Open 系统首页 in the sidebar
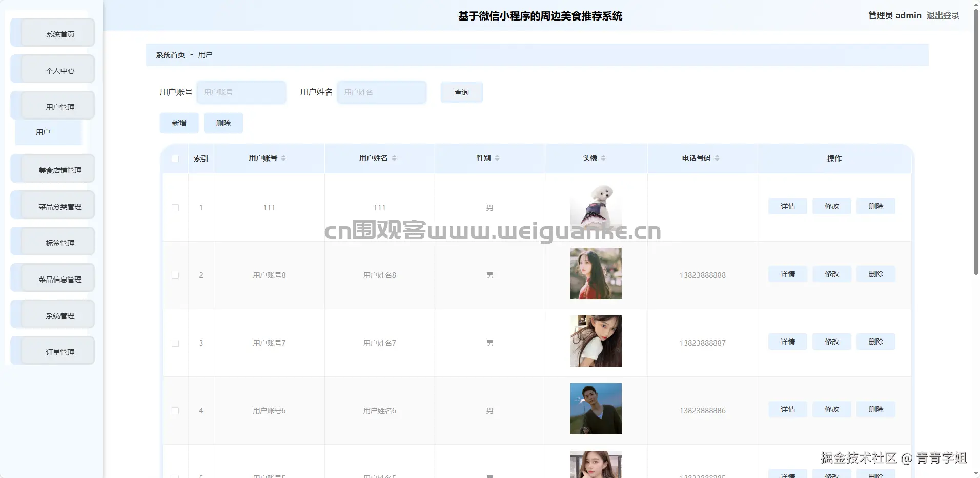The width and height of the screenshot is (980, 478). [x=53, y=33]
